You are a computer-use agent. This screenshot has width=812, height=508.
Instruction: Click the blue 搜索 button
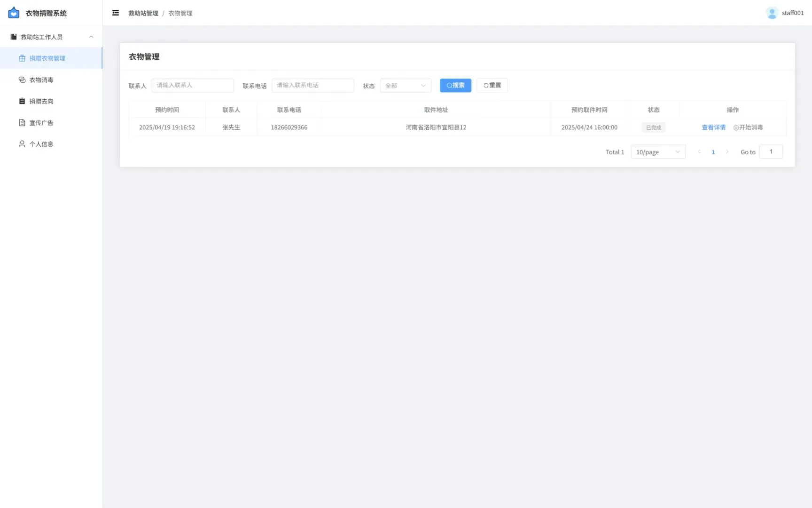[x=455, y=85]
